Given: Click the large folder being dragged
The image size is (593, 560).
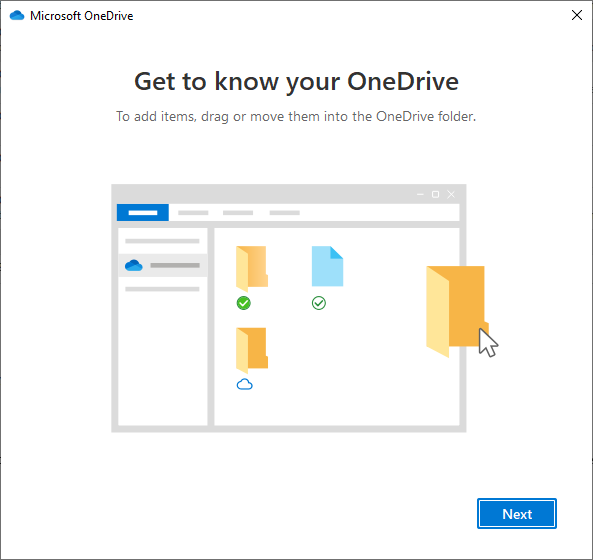Looking at the screenshot, I should click(x=457, y=311).
